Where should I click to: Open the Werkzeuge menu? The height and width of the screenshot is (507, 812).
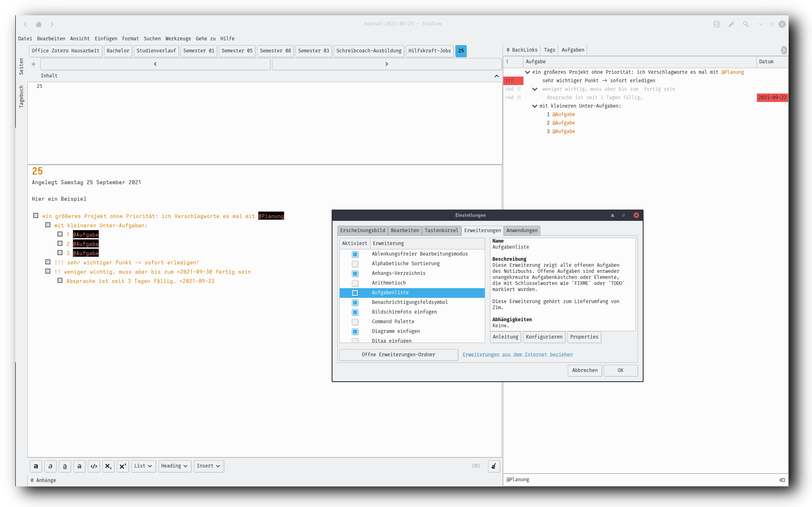178,39
